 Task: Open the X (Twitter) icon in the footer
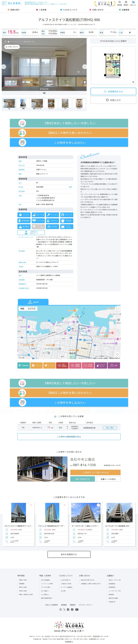(64, 610)
